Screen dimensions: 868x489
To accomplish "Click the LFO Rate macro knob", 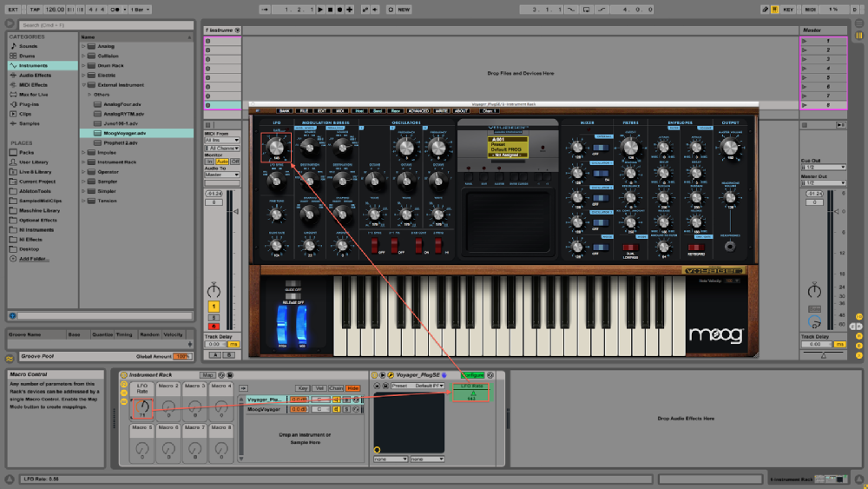I will tap(141, 406).
